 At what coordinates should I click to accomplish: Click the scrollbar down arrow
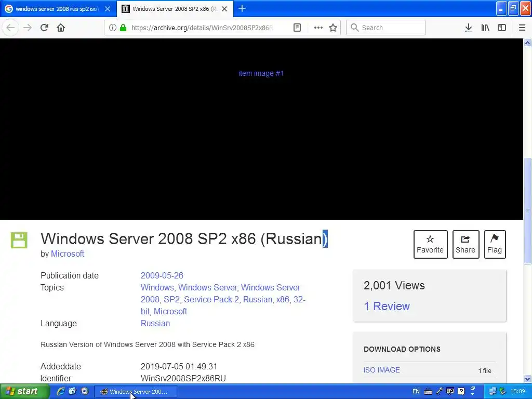(528, 379)
